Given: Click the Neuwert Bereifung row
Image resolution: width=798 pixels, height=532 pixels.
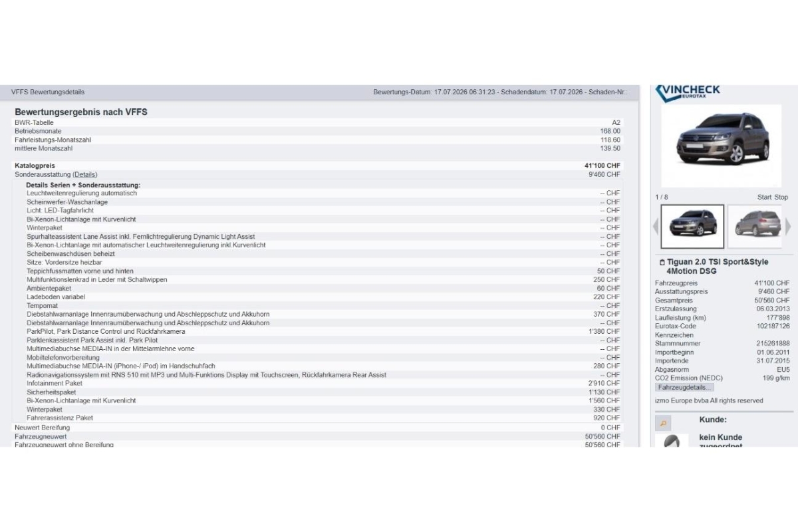Looking at the screenshot, I should [318, 428].
